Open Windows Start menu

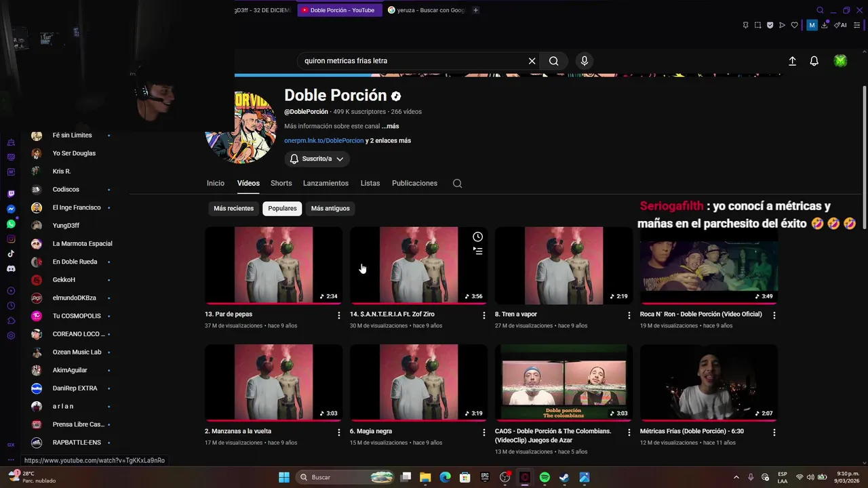[284, 477]
